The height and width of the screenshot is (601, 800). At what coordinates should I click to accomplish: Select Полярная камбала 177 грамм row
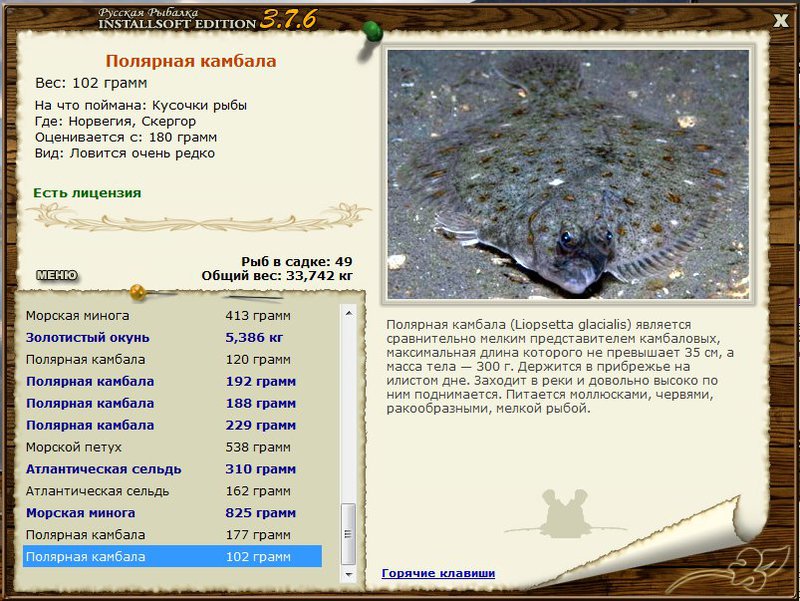point(172,535)
